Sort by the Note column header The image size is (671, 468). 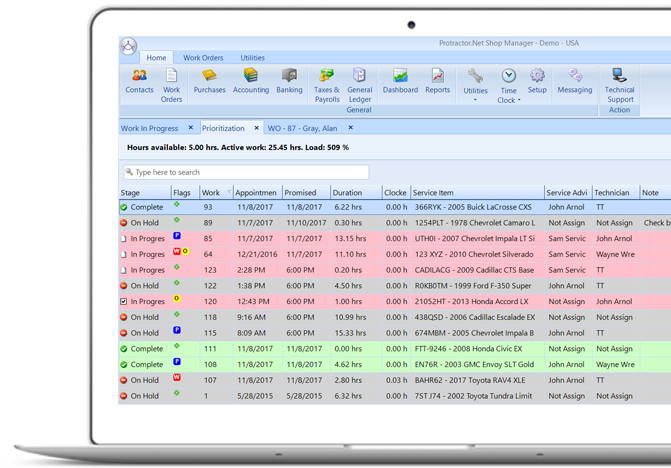pos(655,193)
